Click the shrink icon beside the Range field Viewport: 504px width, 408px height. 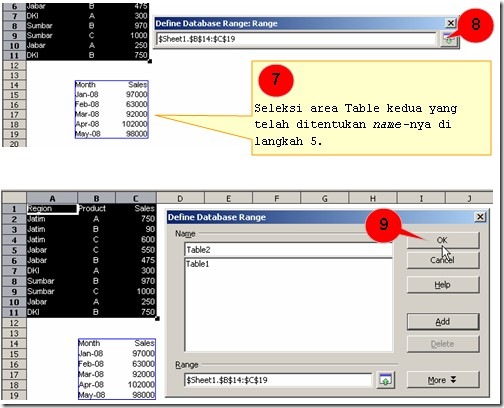pos(385,380)
